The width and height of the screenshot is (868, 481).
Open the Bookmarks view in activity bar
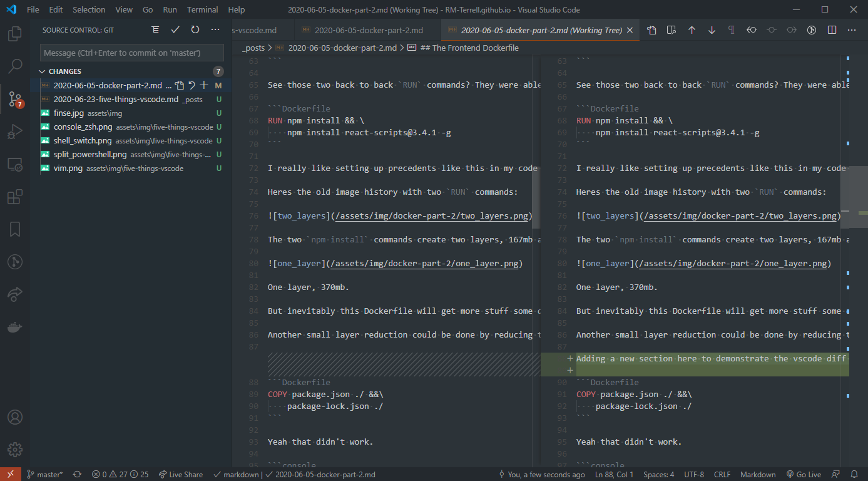point(15,229)
